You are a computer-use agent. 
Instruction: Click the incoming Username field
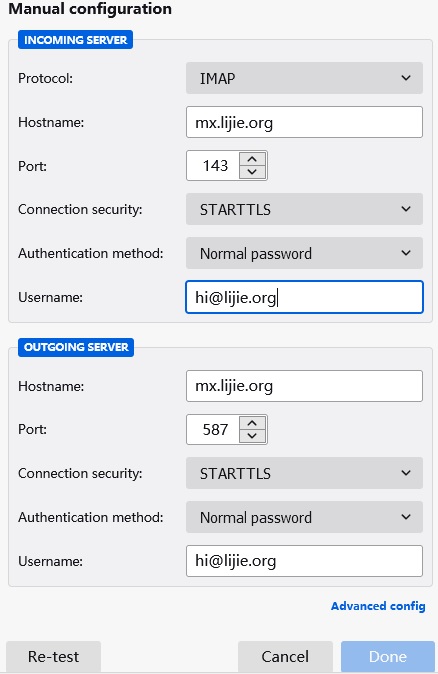pyautogui.click(x=304, y=297)
